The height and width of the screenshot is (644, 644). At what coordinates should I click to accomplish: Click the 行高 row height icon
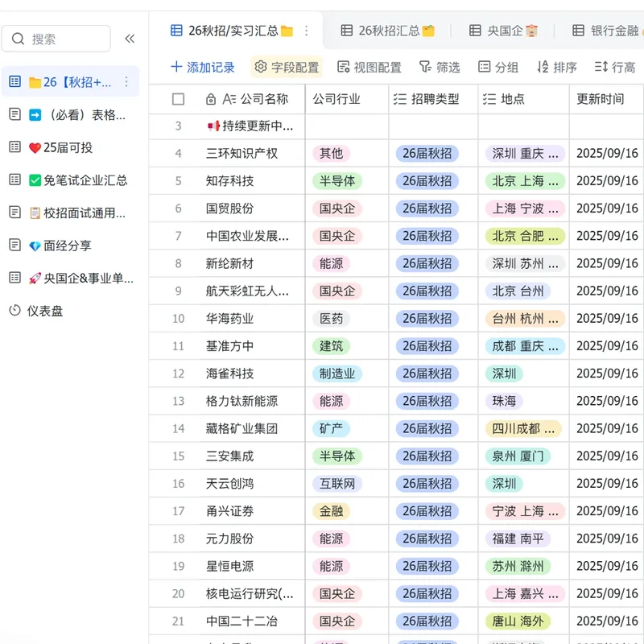601,67
